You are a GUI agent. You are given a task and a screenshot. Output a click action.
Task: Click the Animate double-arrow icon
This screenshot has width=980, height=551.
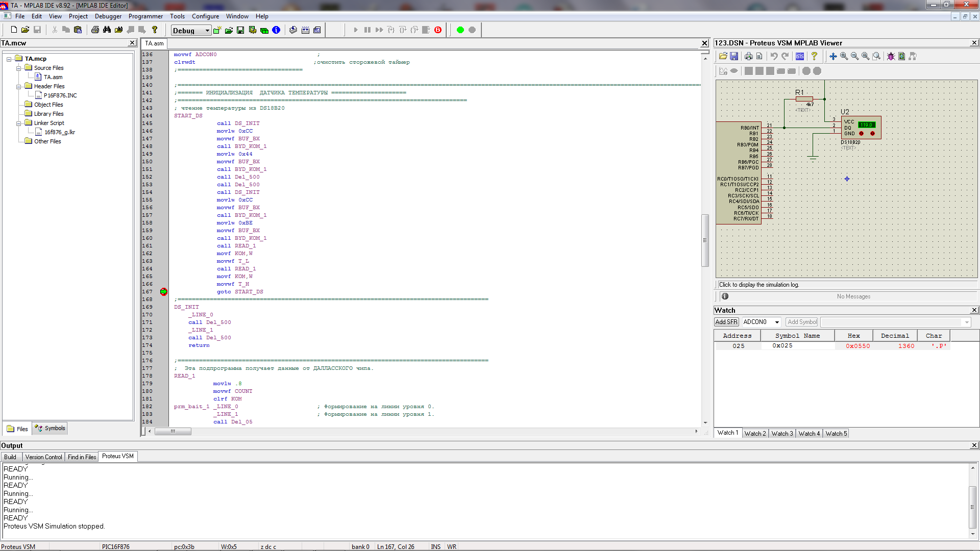pyautogui.click(x=379, y=30)
